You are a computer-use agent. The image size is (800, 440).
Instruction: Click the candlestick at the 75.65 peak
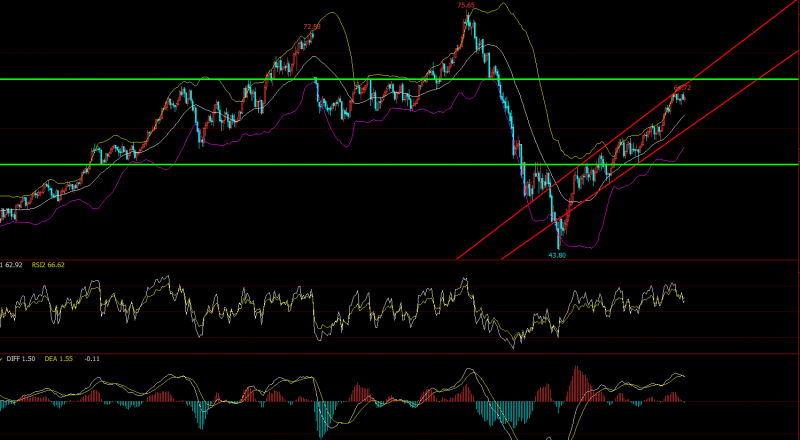point(467,20)
